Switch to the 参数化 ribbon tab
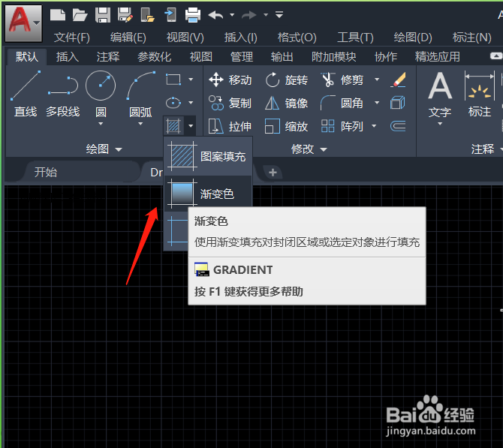503x448 pixels. (155, 57)
